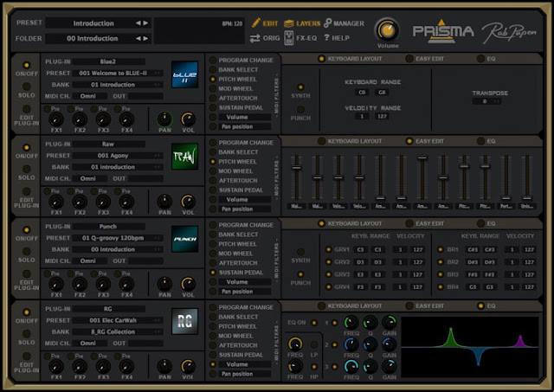
Task: Toggle EQ ON for the RG layer
Action: point(313,323)
